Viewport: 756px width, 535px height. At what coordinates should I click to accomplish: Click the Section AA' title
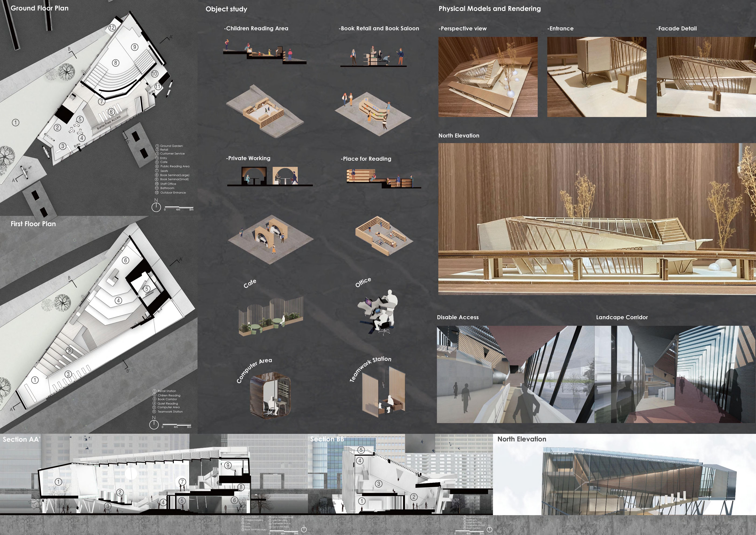point(21,439)
